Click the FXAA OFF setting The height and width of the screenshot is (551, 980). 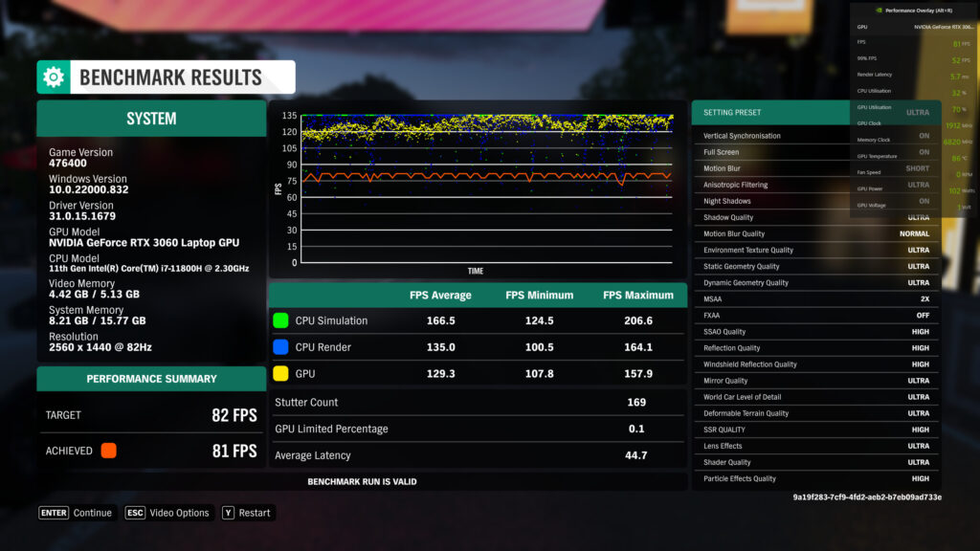816,316
